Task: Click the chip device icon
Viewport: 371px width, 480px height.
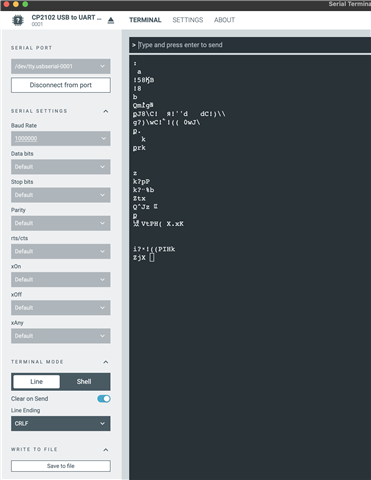Action: pos(18,20)
